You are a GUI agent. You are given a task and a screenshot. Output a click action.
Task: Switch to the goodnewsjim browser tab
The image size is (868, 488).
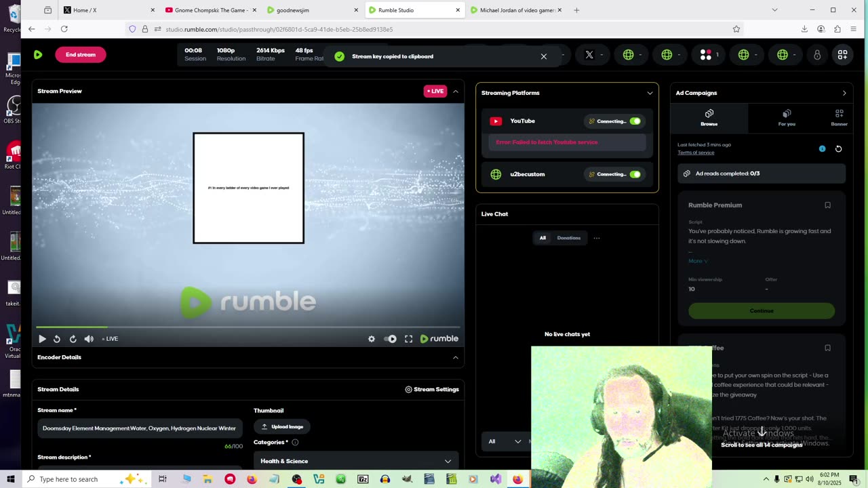[x=313, y=10]
